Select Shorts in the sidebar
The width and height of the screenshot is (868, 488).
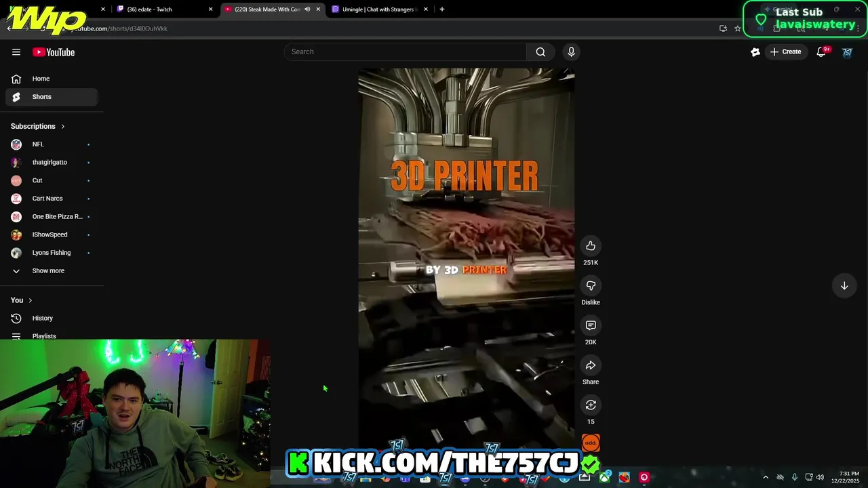tap(52, 97)
